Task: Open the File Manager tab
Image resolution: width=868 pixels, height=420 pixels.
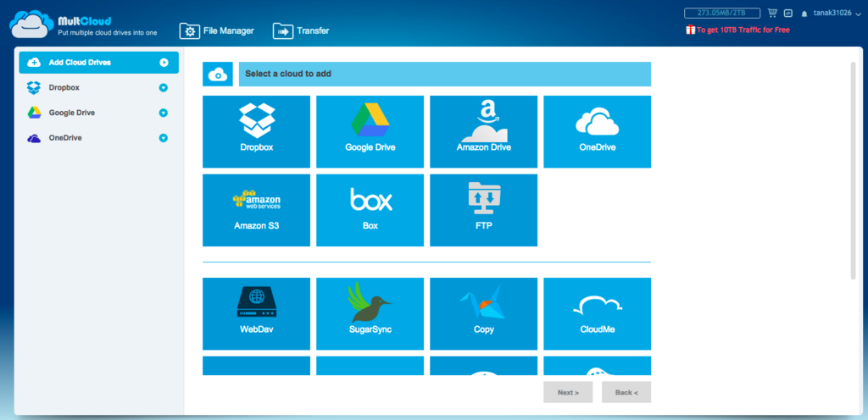Action: [x=217, y=31]
